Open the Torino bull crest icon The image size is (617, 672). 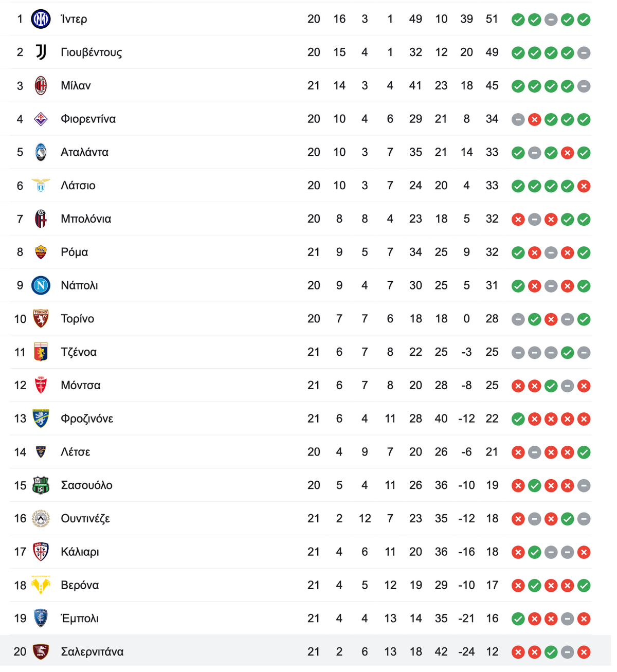(41, 319)
